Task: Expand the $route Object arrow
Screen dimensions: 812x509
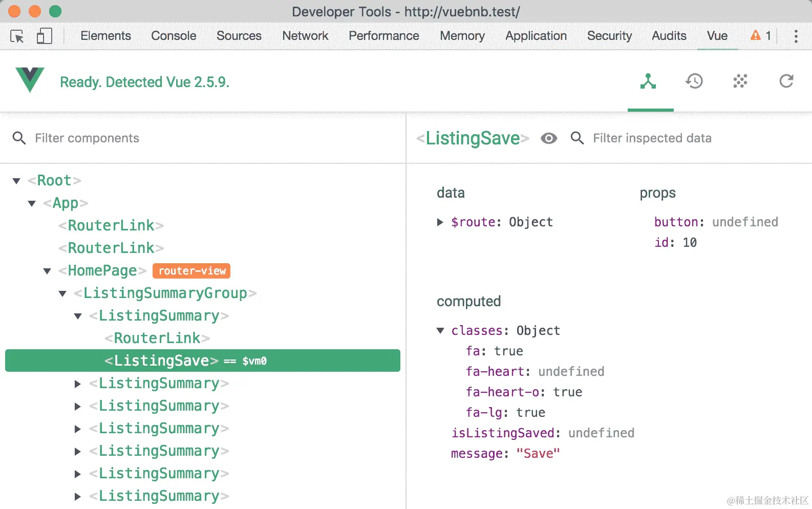Action: [440, 222]
